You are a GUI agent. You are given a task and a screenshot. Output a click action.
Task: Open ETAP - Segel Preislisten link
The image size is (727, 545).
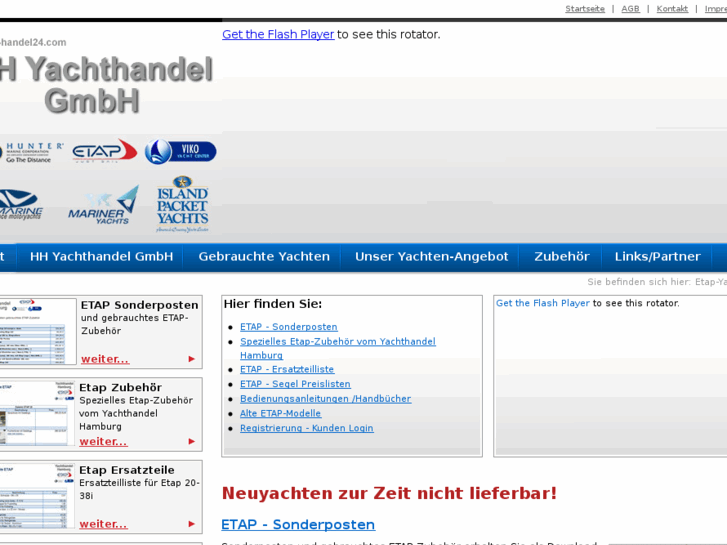click(295, 384)
